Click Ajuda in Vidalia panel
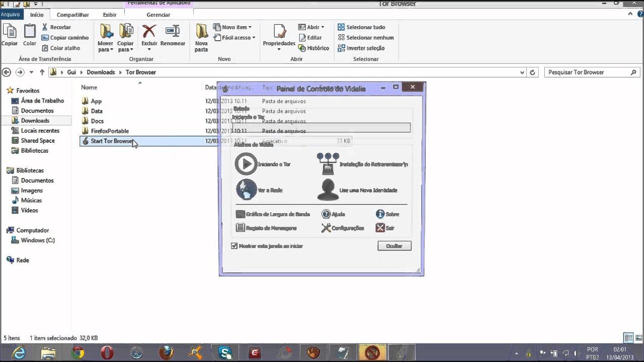Viewport: 644px width, 362px height. pyautogui.click(x=333, y=214)
